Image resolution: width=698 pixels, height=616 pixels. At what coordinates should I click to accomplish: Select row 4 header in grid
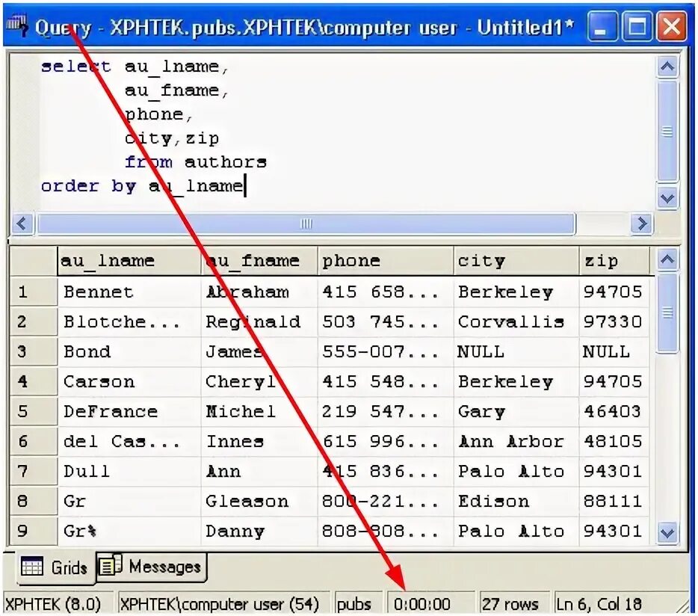pos(34,382)
